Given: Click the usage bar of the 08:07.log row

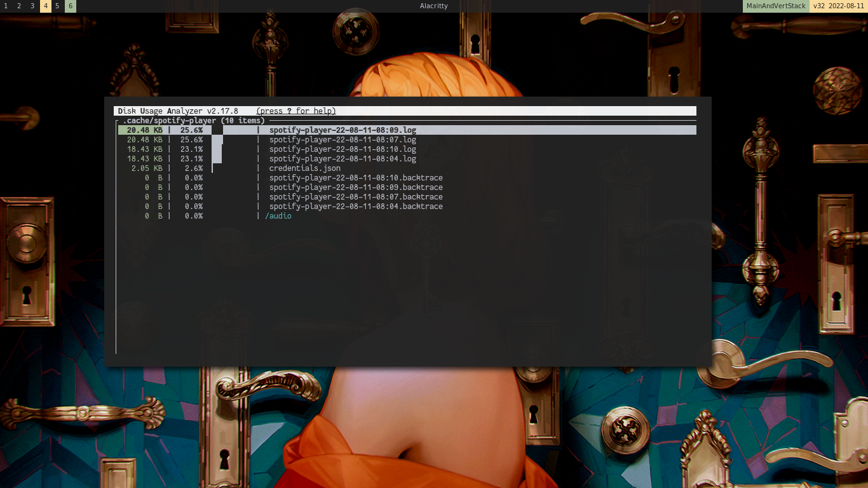Looking at the screenshot, I should point(217,140).
